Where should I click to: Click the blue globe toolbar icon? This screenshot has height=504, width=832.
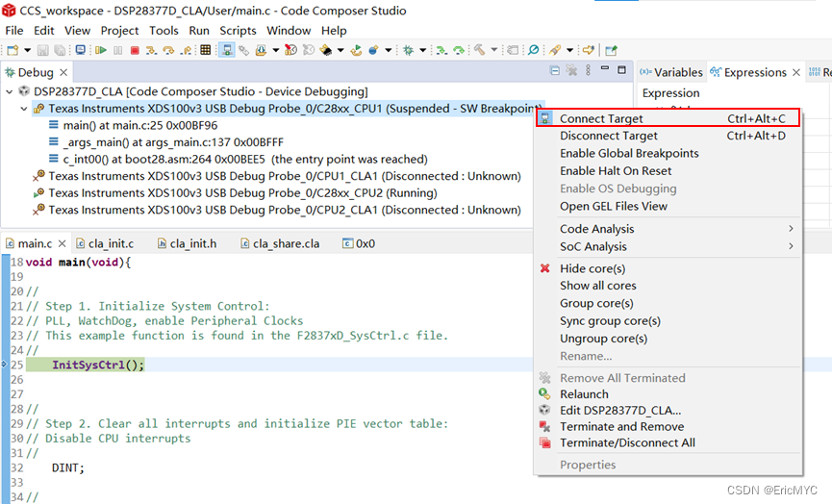pos(373,50)
